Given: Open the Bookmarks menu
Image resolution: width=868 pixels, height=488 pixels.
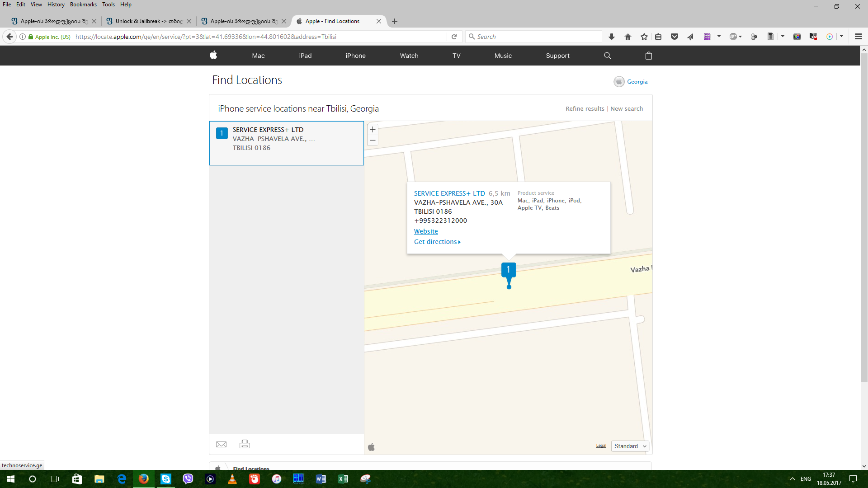Looking at the screenshot, I should click(x=83, y=5).
